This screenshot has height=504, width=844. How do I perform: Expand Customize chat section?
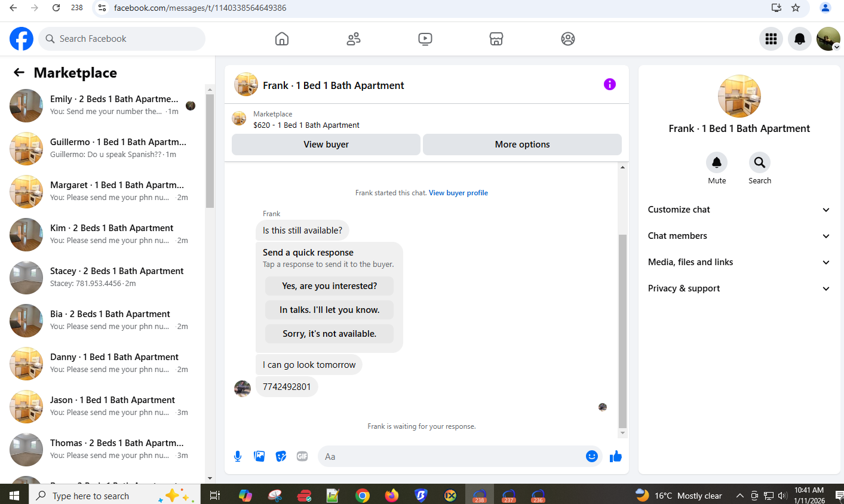pyautogui.click(x=739, y=210)
